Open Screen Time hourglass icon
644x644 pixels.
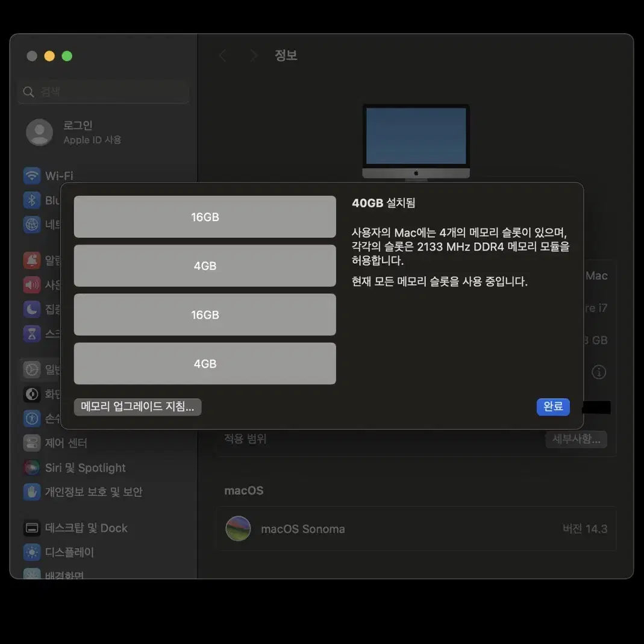tap(31, 334)
